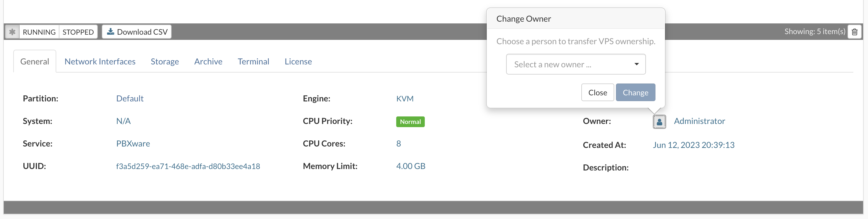Click the Administrator owner link

(x=699, y=121)
